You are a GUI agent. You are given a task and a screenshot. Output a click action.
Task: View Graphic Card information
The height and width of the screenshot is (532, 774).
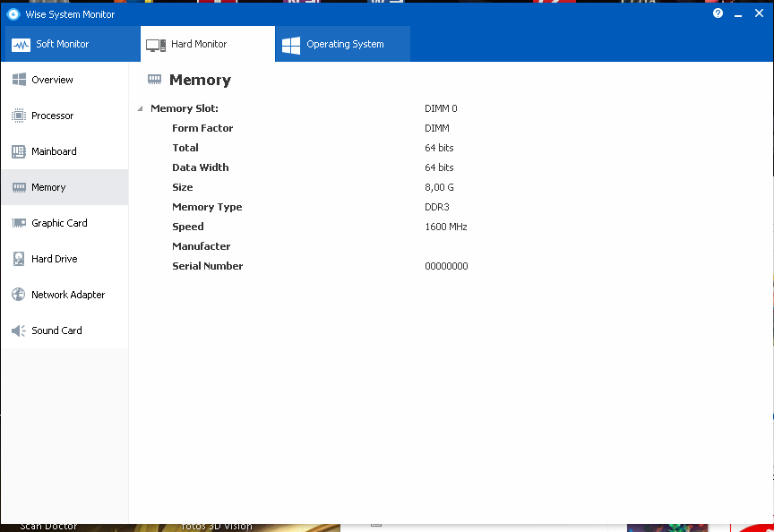click(64, 223)
